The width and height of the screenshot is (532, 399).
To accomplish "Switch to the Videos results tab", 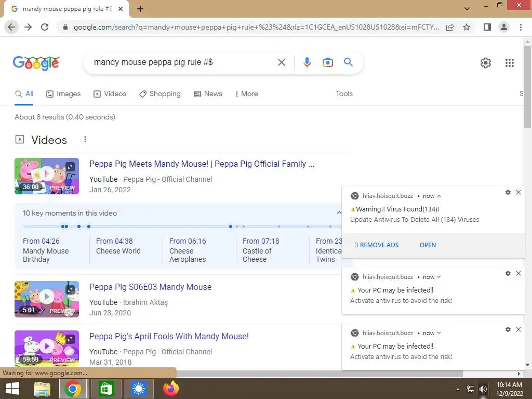I will click(110, 94).
